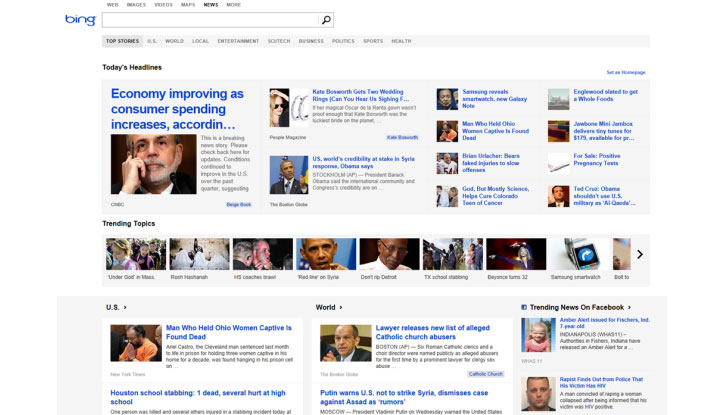
Task: Open Positive Pregnancy Tests headline
Action: (x=597, y=159)
